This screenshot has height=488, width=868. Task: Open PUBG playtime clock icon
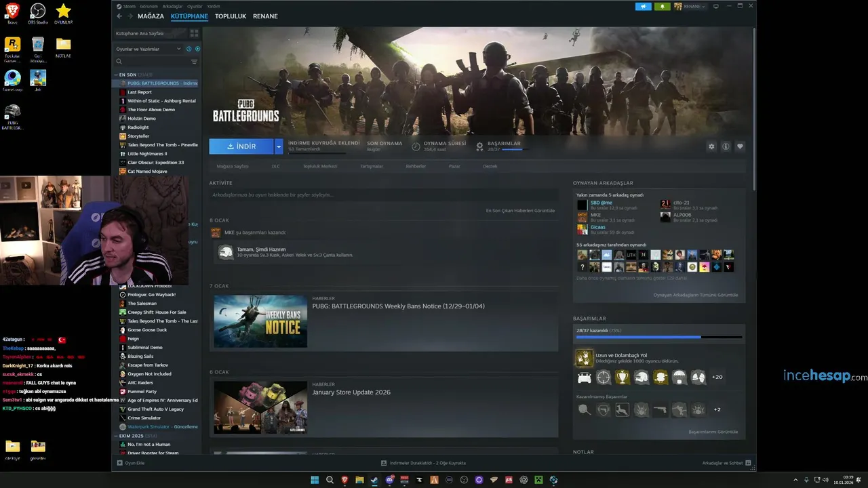click(417, 146)
